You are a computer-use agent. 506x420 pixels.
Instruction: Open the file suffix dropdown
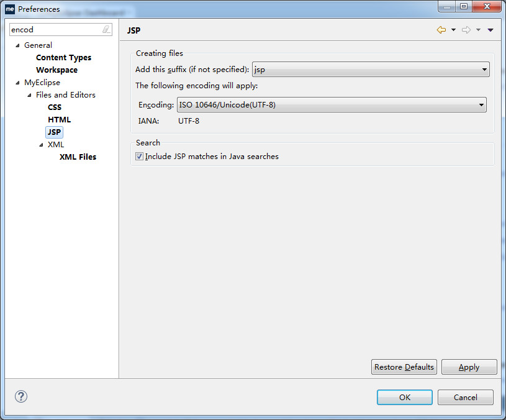click(484, 70)
